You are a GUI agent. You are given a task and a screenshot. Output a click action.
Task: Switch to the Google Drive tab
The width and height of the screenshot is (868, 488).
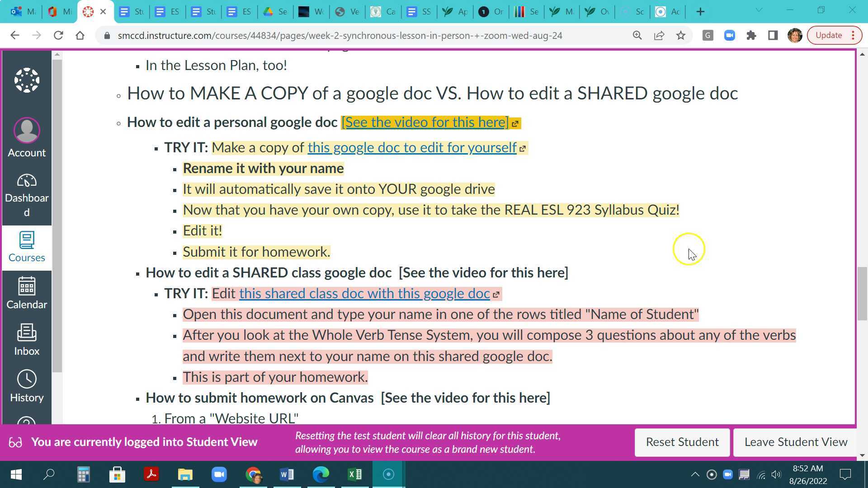pyautogui.click(x=275, y=12)
